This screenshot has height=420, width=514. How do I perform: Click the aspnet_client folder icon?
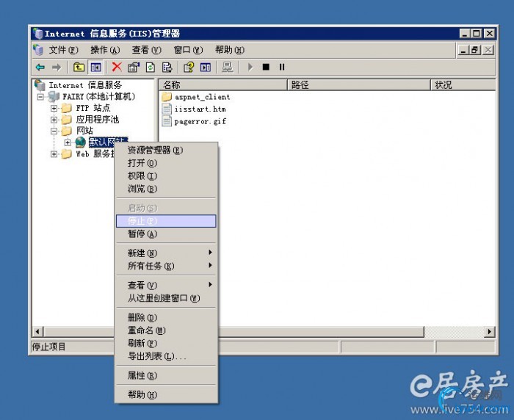click(167, 97)
